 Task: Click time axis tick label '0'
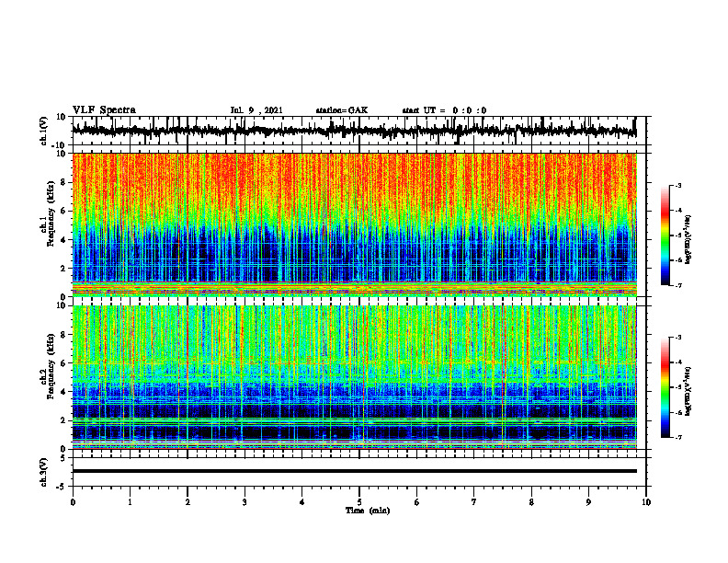[73, 502]
